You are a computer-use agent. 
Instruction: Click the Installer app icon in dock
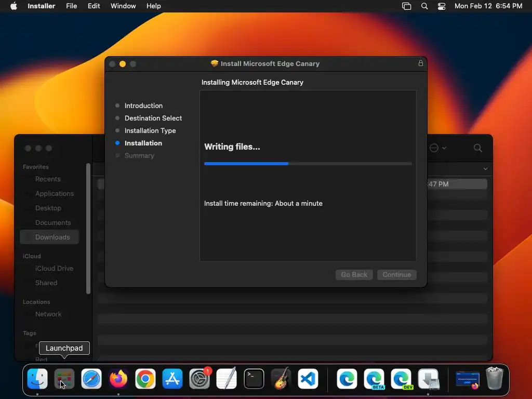pos(429,379)
